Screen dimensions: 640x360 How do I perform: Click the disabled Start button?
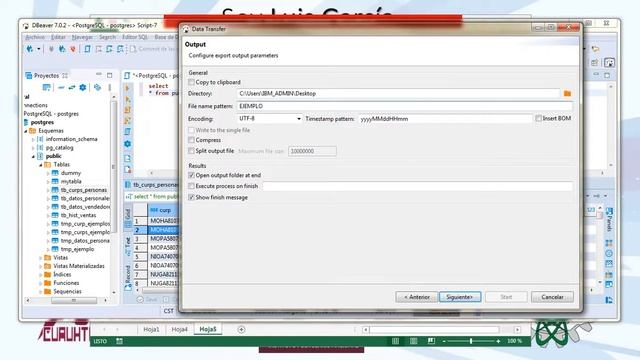coord(506,297)
